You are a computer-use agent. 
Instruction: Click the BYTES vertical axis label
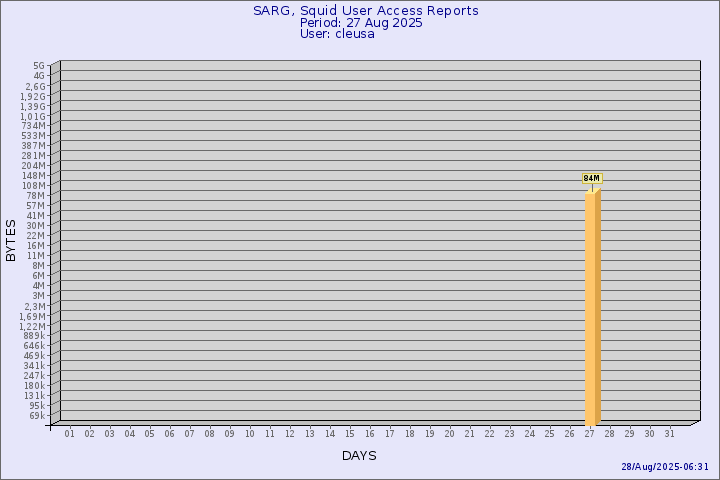tap(11, 240)
